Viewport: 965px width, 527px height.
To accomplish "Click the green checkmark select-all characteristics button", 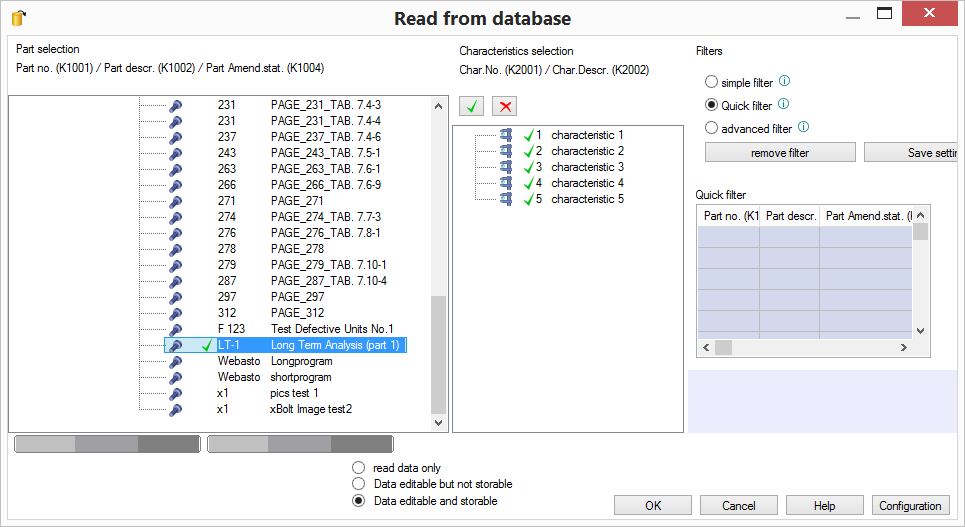I will (x=472, y=106).
